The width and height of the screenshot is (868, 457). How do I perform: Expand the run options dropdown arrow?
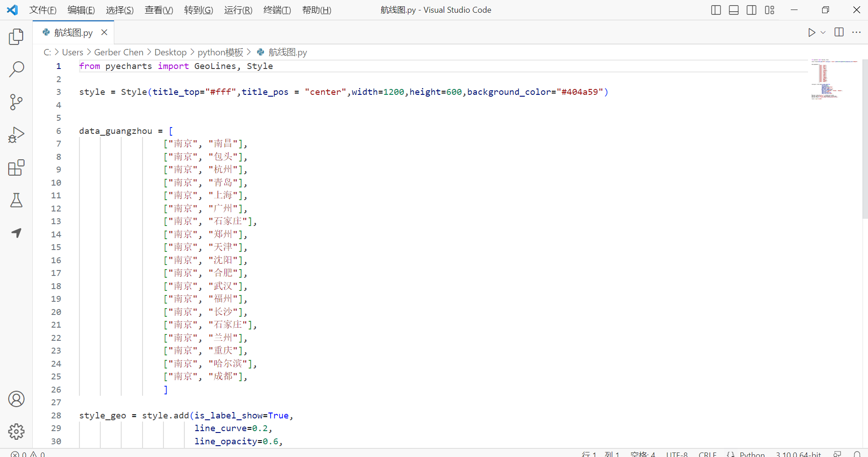click(823, 32)
